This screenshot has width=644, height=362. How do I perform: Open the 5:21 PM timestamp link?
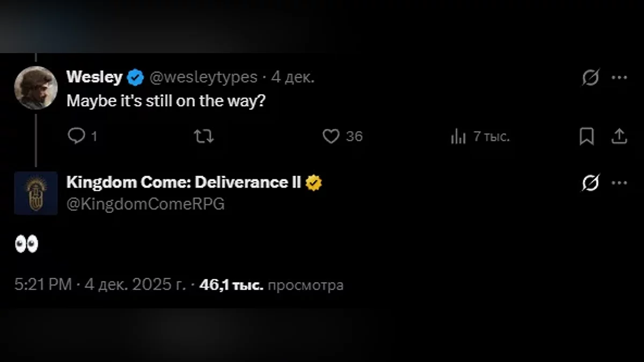click(x=43, y=285)
